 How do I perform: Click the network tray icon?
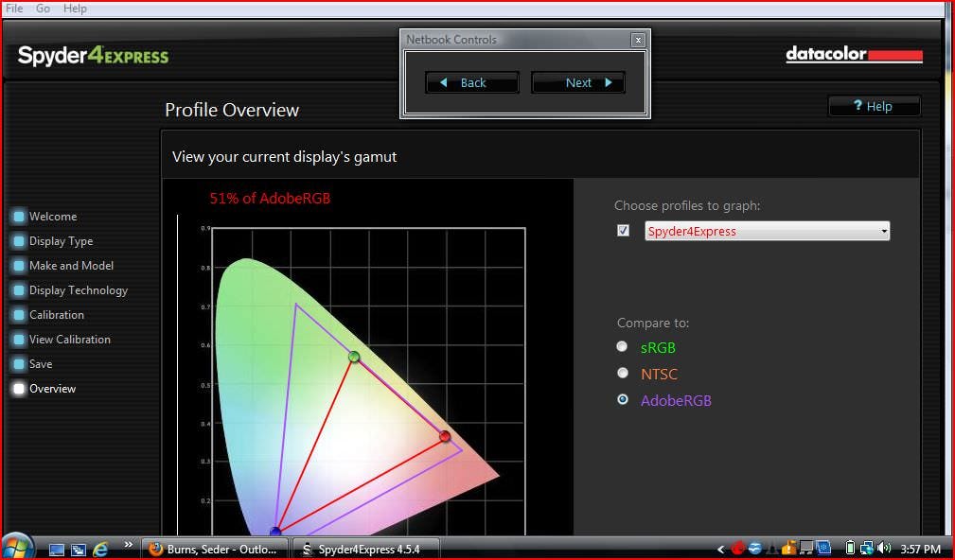866,549
